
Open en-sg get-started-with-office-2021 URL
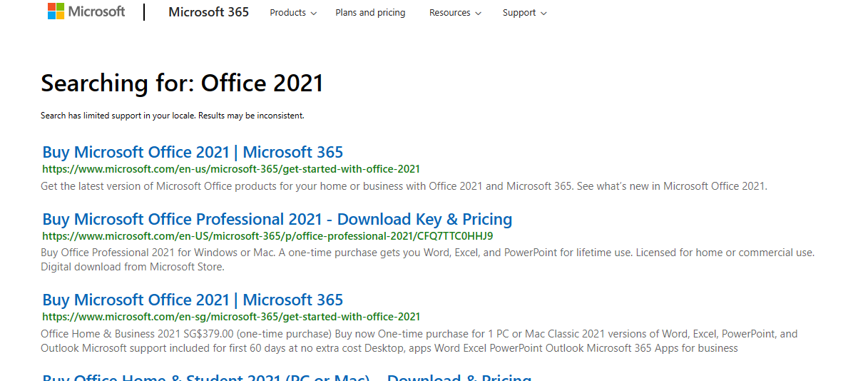coord(231,317)
